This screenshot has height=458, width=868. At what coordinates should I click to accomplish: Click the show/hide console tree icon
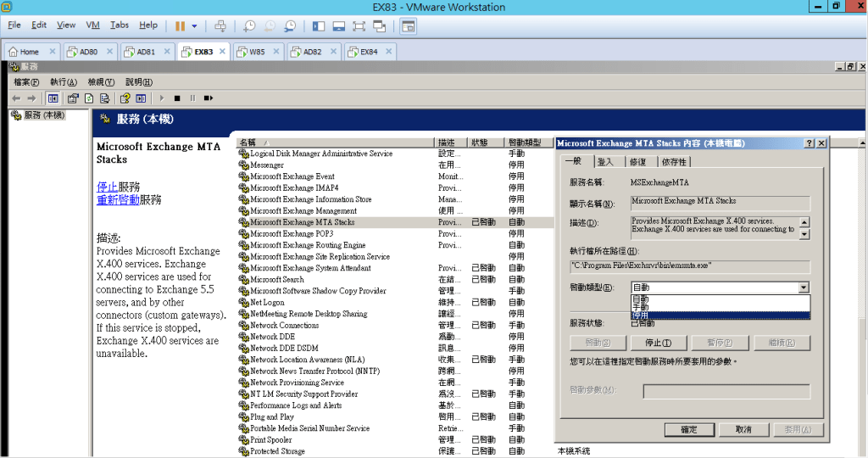coord(53,98)
